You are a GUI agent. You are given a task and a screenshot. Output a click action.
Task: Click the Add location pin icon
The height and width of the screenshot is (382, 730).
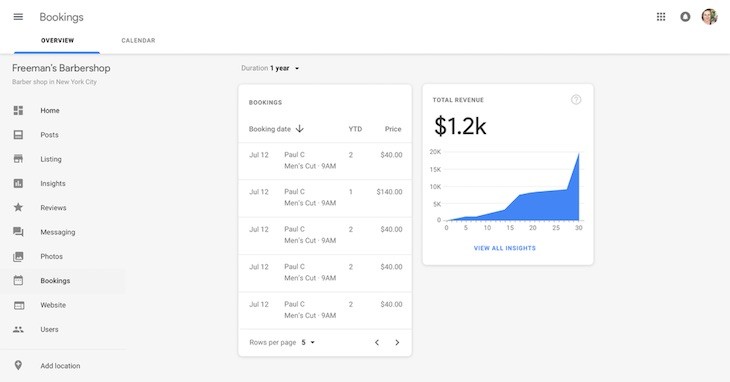[x=18, y=365]
